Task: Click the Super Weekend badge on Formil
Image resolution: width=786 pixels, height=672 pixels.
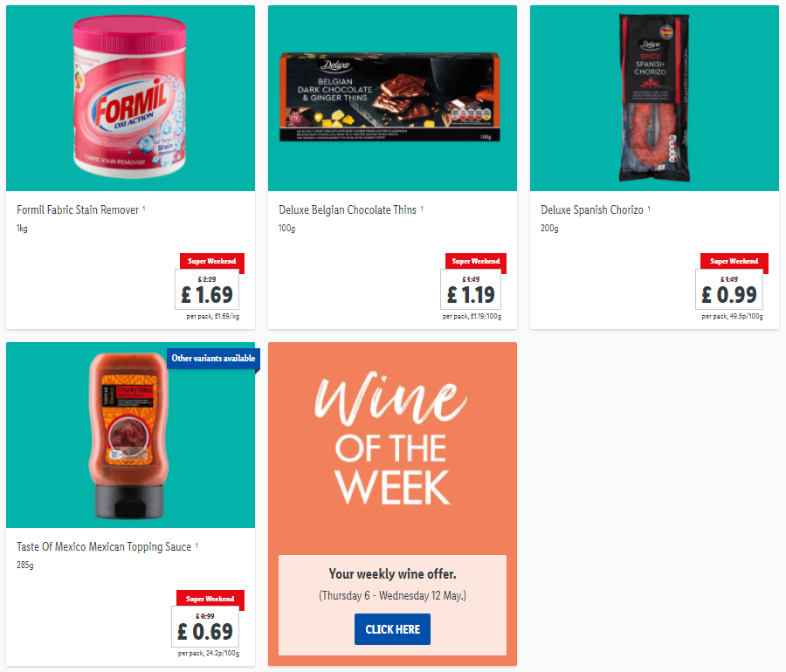Action: point(212,262)
